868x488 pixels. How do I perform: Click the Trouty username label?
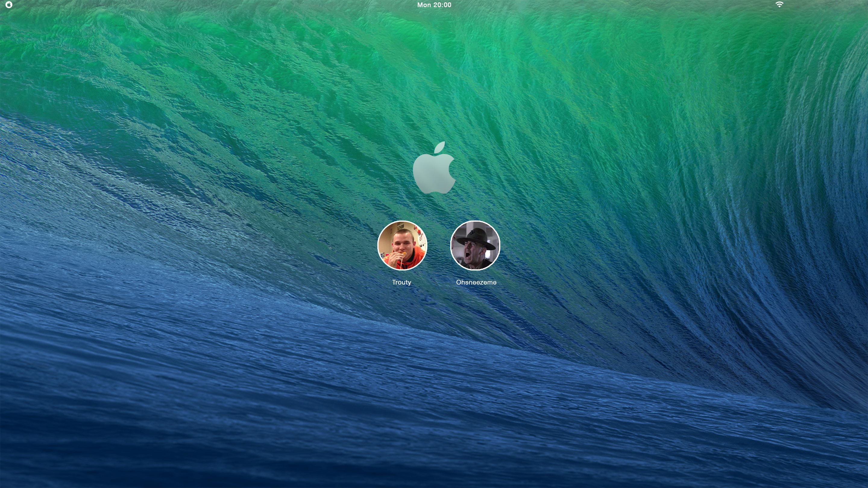(x=401, y=282)
